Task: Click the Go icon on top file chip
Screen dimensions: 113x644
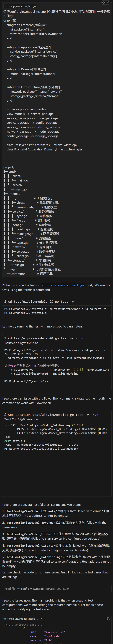Action: 6,6
